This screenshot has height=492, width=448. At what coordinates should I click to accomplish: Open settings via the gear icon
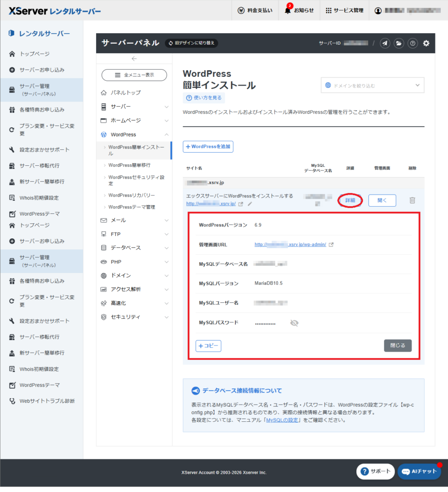click(x=426, y=43)
